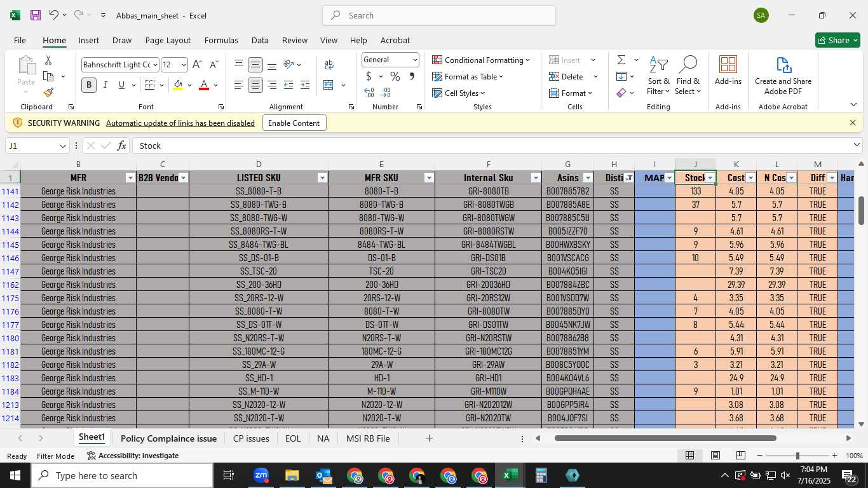Switch to the Data ribbon tab
This screenshot has width=868, height=488.
coord(260,40)
